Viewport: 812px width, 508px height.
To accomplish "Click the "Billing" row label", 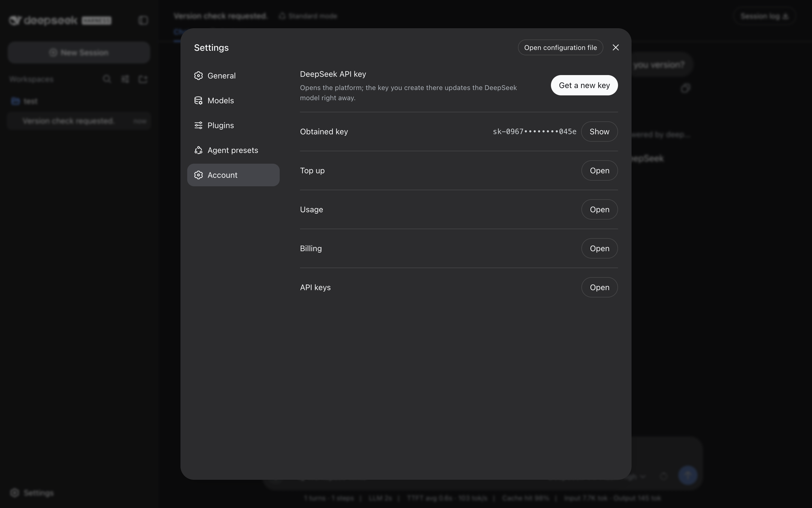I will (311, 249).
